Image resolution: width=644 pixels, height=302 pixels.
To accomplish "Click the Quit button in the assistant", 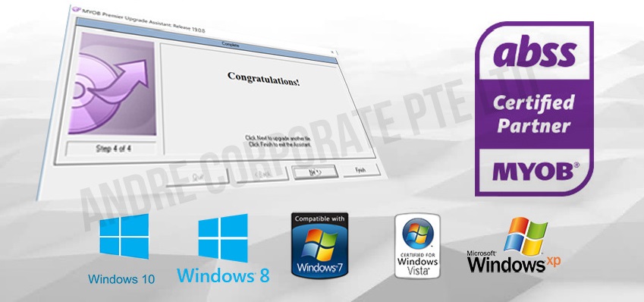I will click(x=197, y=177).
